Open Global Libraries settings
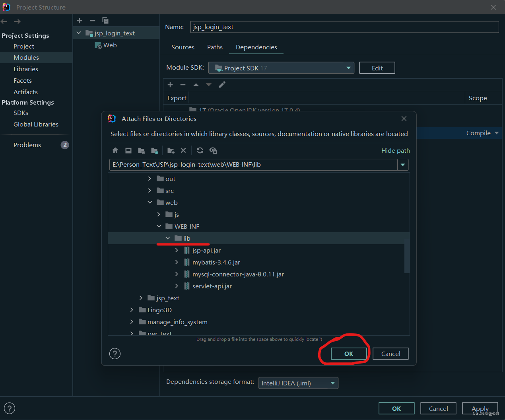 pos(36,124)
